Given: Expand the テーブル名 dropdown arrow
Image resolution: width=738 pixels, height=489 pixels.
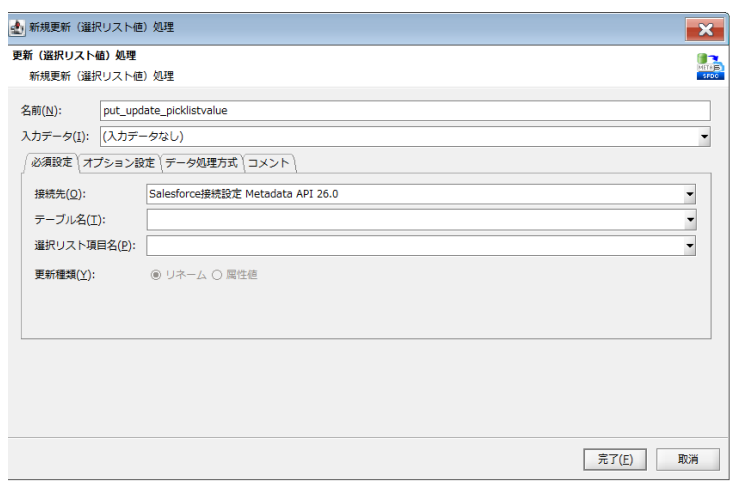Looking at the screenshot, I should click(690, 220).
